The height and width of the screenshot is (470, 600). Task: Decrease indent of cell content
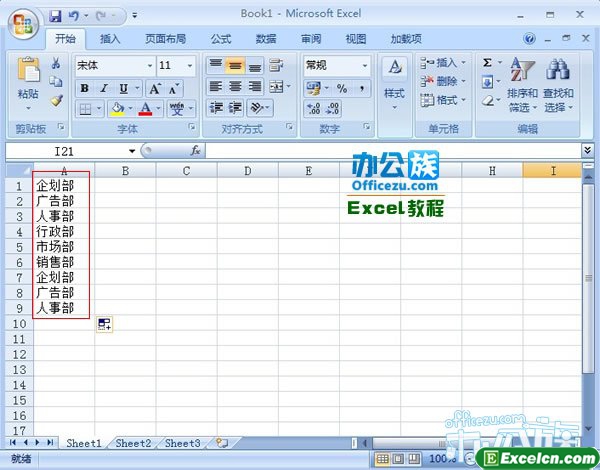pyautogui.click(x=216, y=108)
